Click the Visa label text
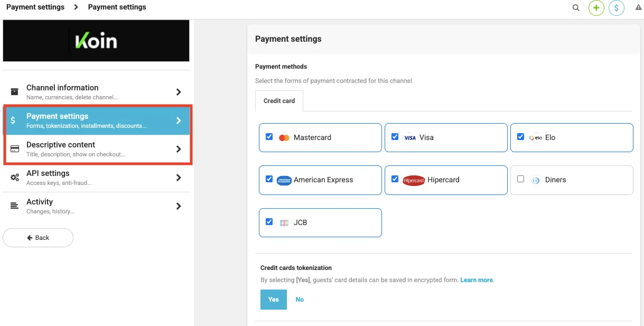Screen dimensions: 644x326 [426, 137]
